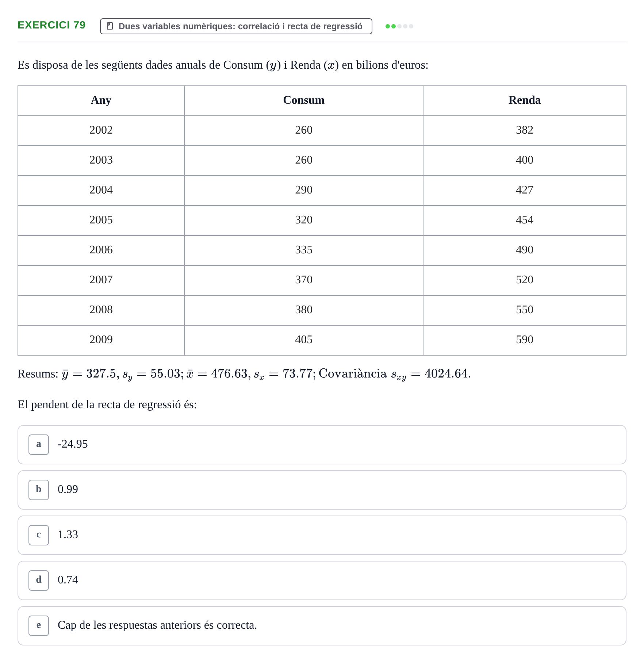Click the letter c badge
The image size is (644, 663).
pyautogui.click(x=39, y=535)
